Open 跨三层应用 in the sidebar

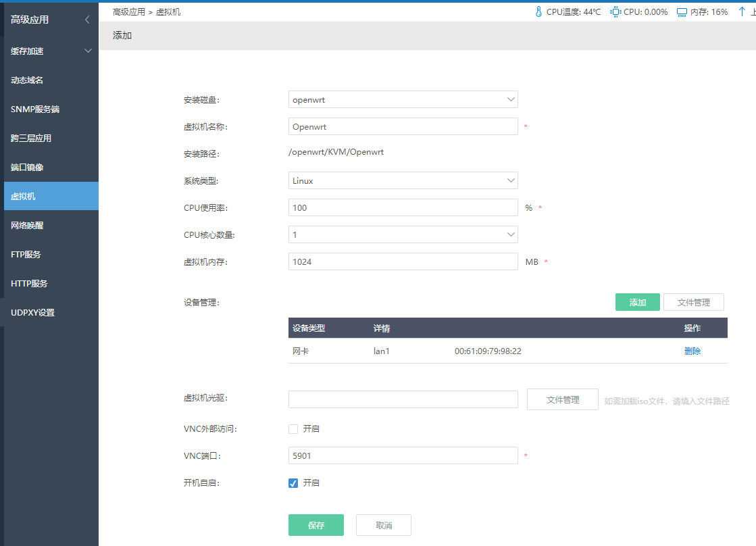51,138
